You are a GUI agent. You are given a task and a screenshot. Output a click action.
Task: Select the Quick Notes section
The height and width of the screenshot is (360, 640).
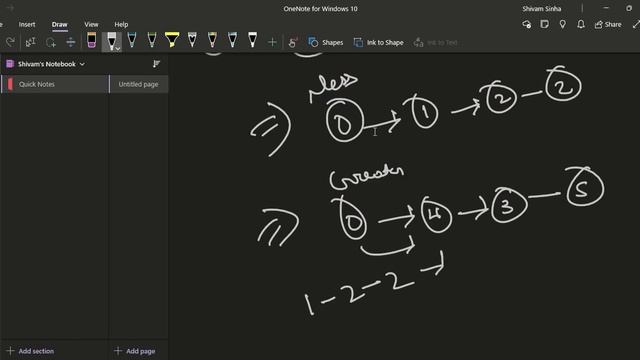tap(55, 84)
